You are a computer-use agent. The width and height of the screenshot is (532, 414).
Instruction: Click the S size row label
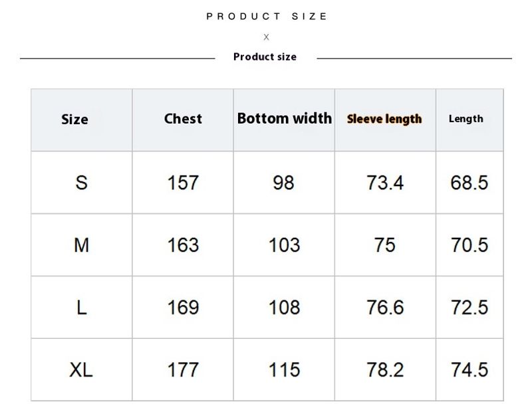pyautogui.click(x=81, y=182)
